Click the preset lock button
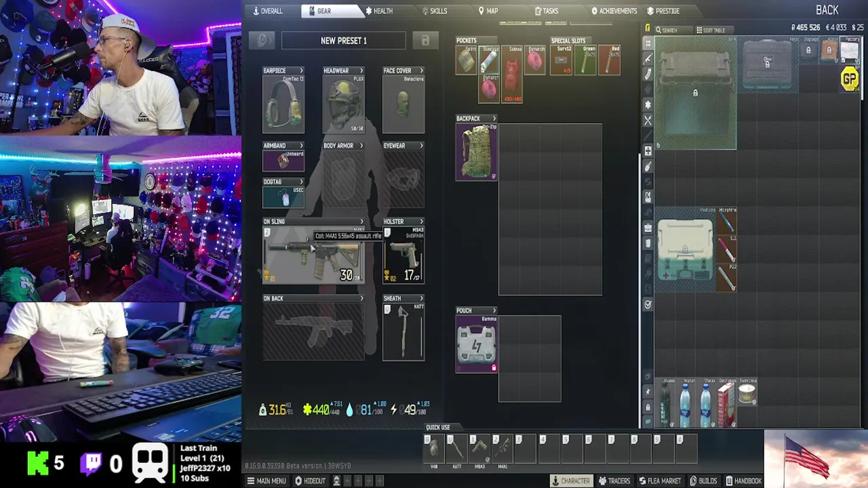Image resolution: width=868 pixels, height=488 pixels. click(x=425, y=41)
